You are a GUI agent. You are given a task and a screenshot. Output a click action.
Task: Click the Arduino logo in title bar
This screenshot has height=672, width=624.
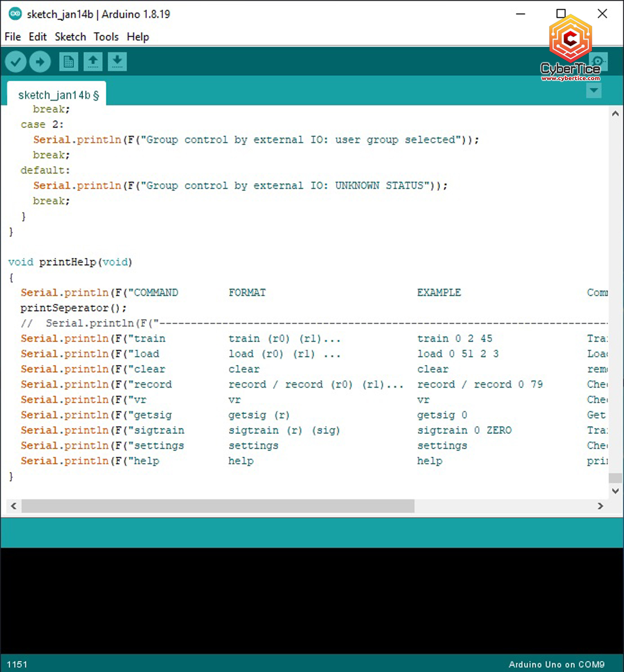click(15, 14)
